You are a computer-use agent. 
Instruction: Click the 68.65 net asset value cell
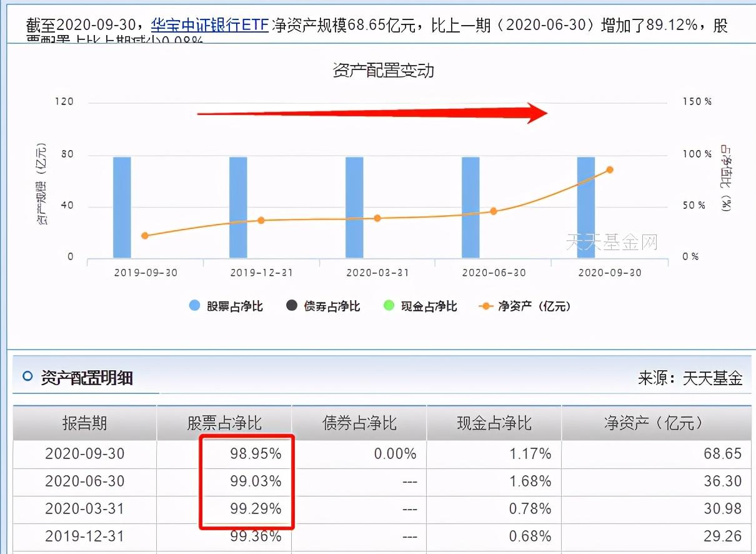click(723, 454)
